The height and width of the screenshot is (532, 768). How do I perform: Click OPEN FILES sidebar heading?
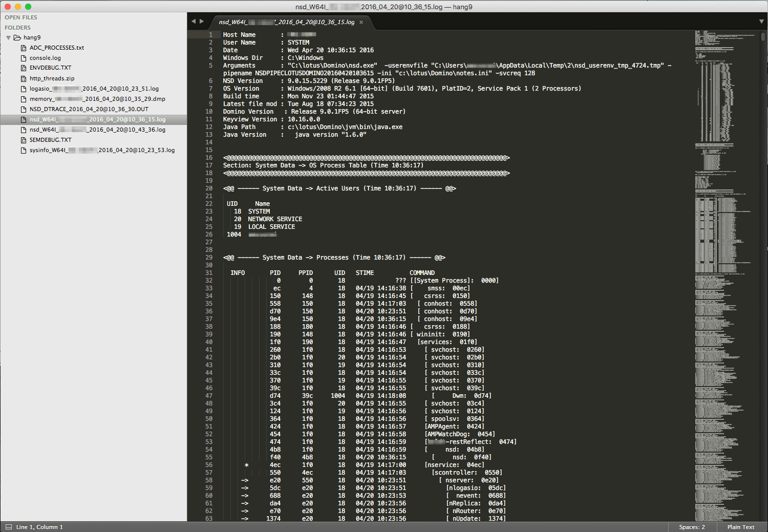point(21,17)
